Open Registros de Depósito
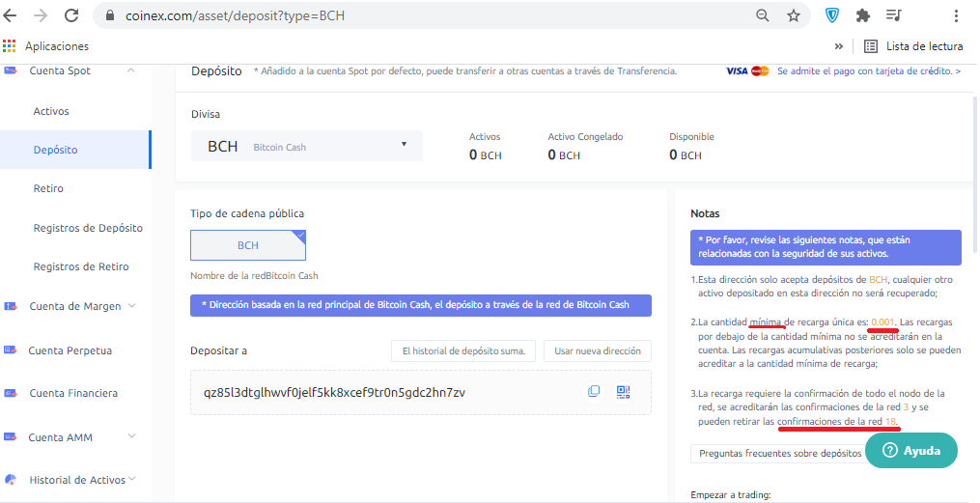The width and height of the screenshot is (980, 503). pyautogui.click(x=88, y=228)
